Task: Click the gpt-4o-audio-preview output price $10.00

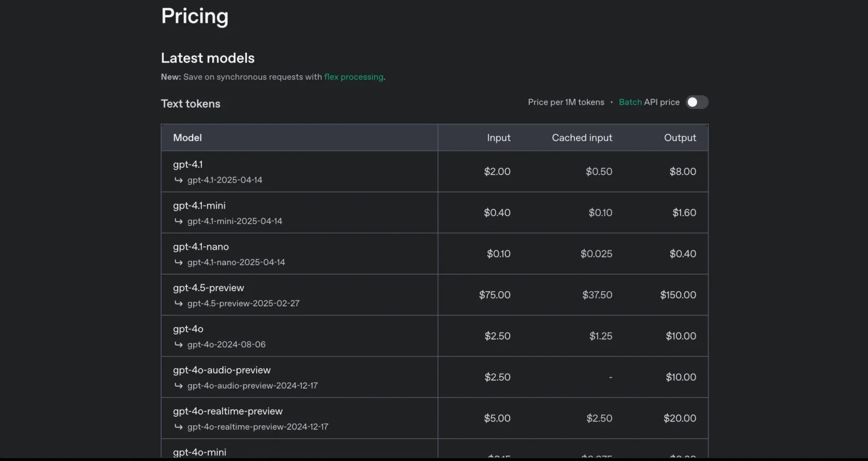Action: coord(681,377)
